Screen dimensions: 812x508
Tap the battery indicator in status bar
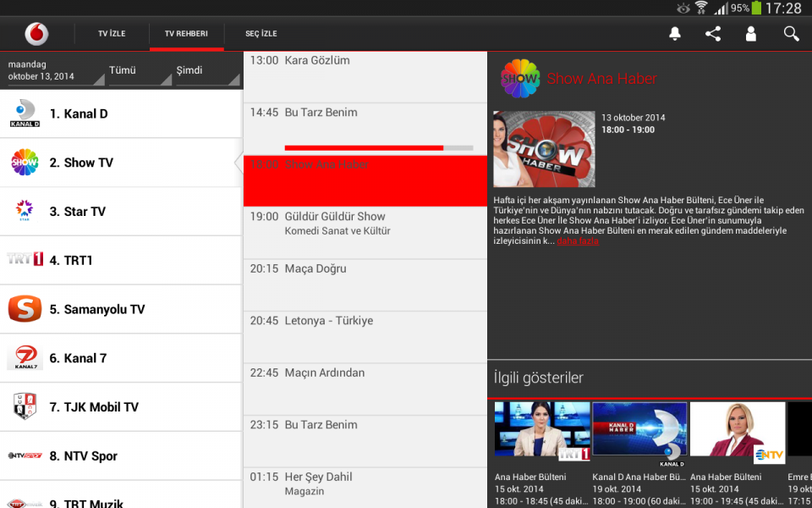(x=756, y=8)
